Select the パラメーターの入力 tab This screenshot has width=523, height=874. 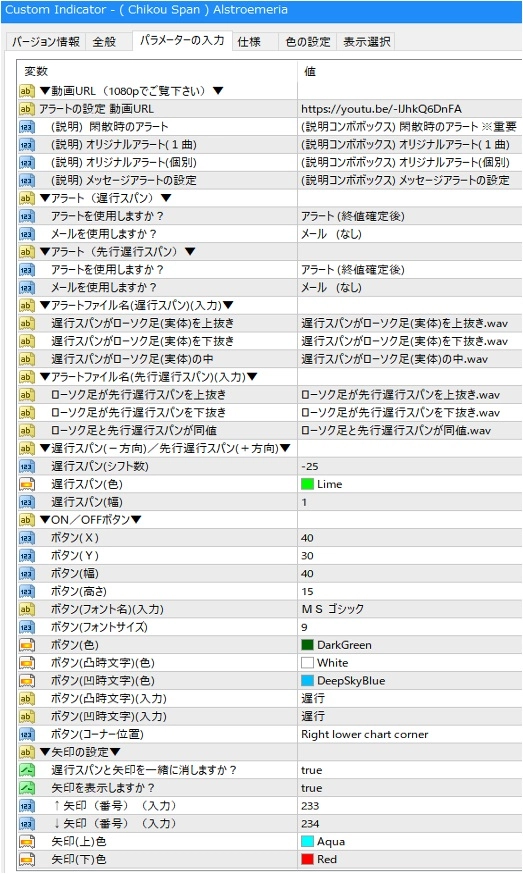coord(182,41)
